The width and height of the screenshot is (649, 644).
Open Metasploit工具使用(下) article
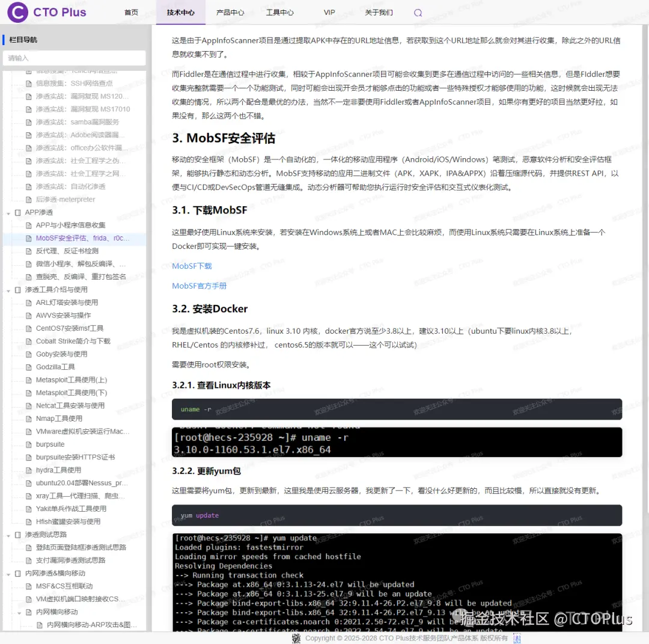point(71,392)
